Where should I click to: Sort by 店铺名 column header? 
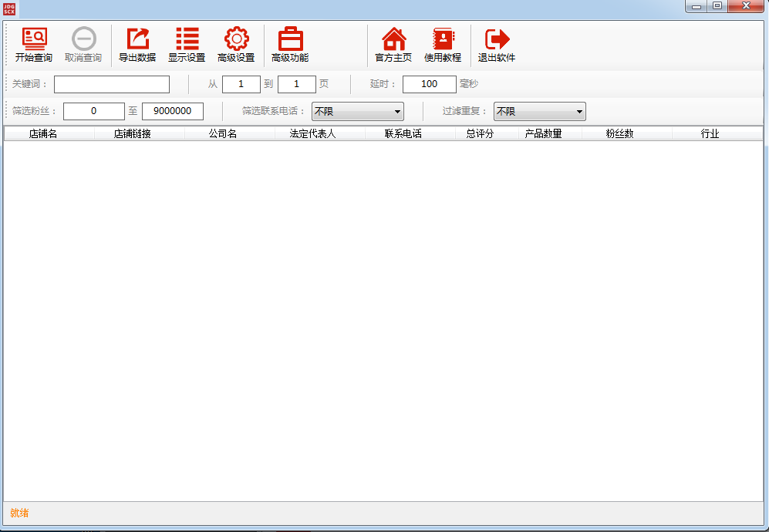pos(43,133)
